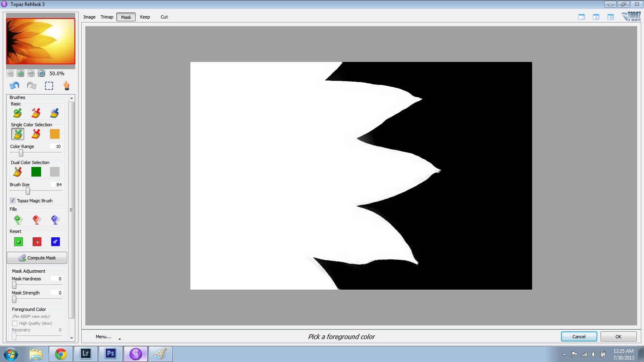Click the zoom in magnifier icon
This screenshot has width=644, height=362.
pyautogui.click(x=21, y=73)
